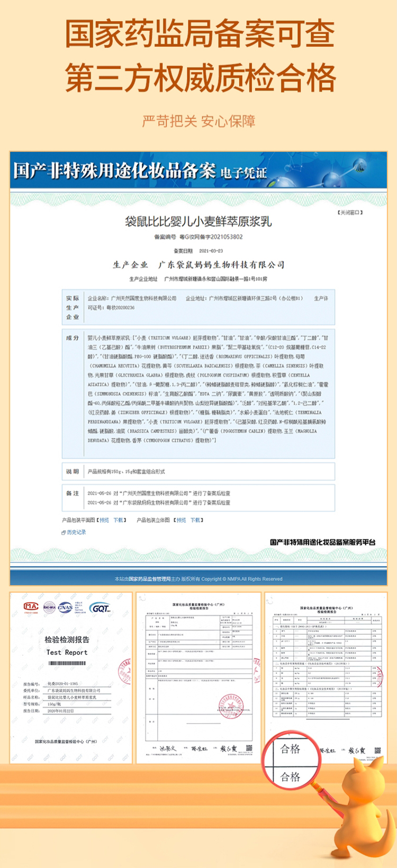The height and width of the screenshot is (868, 397).
Task: Click 广东袋鼠妈妈生物科技有限公司 company name
Action: point(221,264)
